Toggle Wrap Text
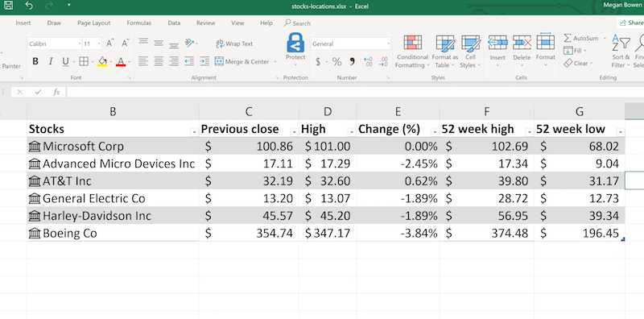The image size is (644, 319). (x=234, y=43)
